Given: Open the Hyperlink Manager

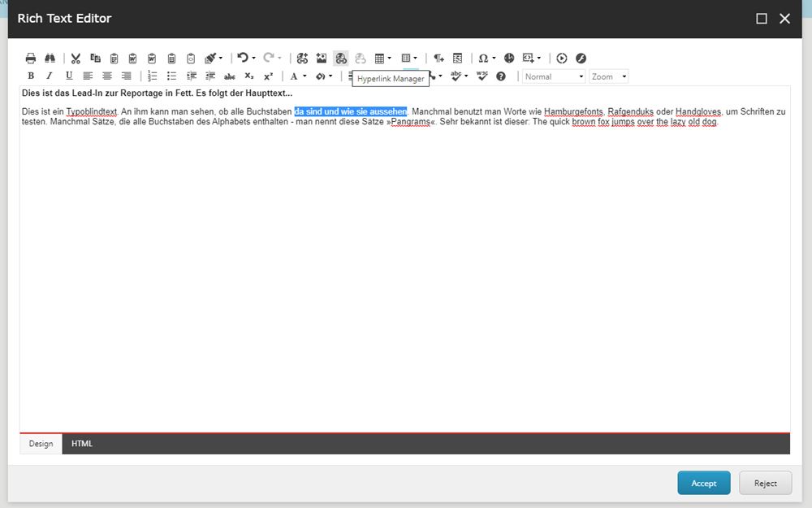Looking at the screenshot, I should click(341, 59).
